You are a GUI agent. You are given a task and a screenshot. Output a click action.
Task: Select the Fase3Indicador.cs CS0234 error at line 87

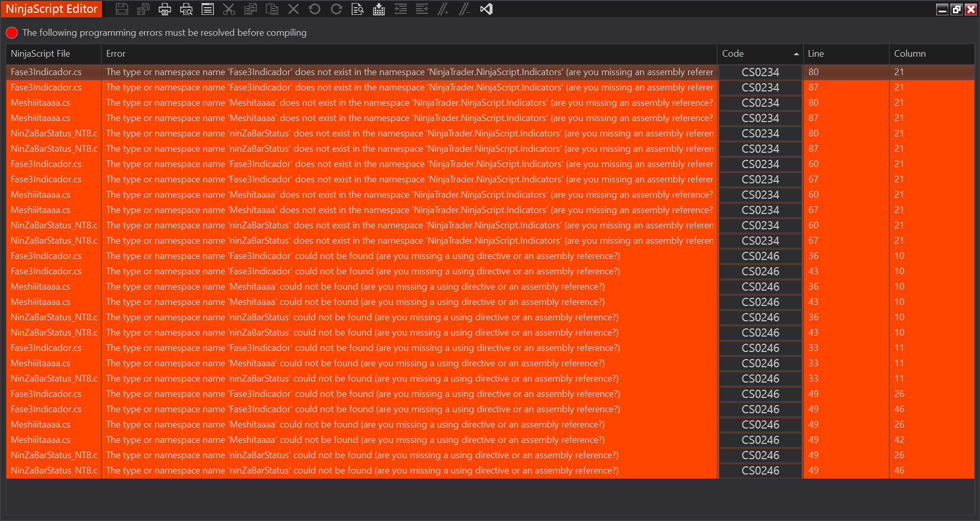tap(490, 87)
